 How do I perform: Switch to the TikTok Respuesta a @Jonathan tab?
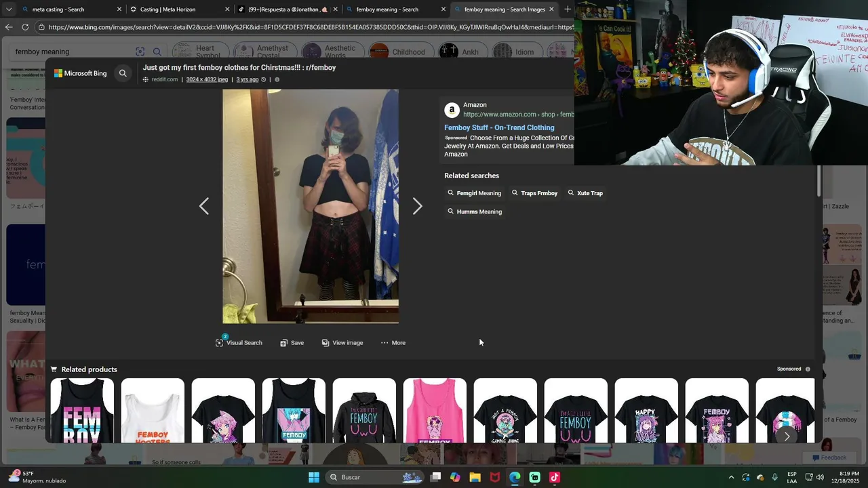pos(288,9)
